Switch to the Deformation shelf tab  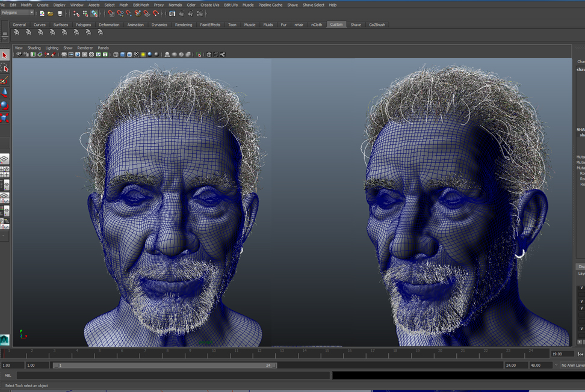click(x=109, y=25)
